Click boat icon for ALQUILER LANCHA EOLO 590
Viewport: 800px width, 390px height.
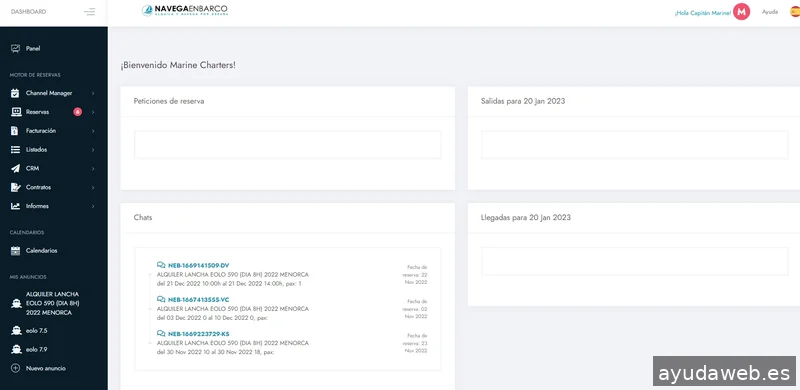point(16,304)
